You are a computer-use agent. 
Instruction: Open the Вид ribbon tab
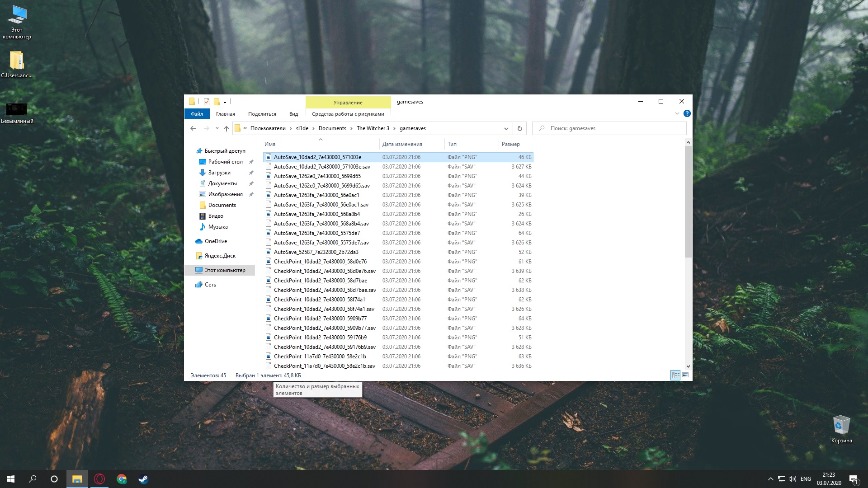point(293,114)
